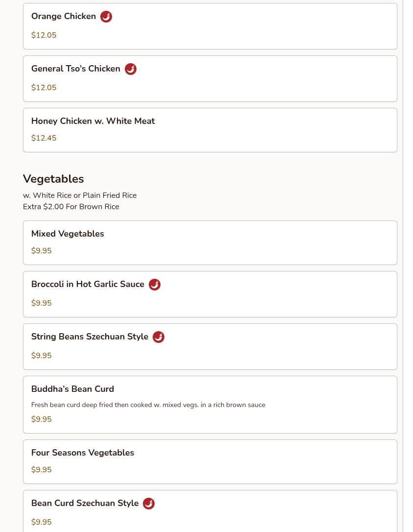Open the Buddha's Bean Curd item
Screen dimensions: 413x532
72,389
